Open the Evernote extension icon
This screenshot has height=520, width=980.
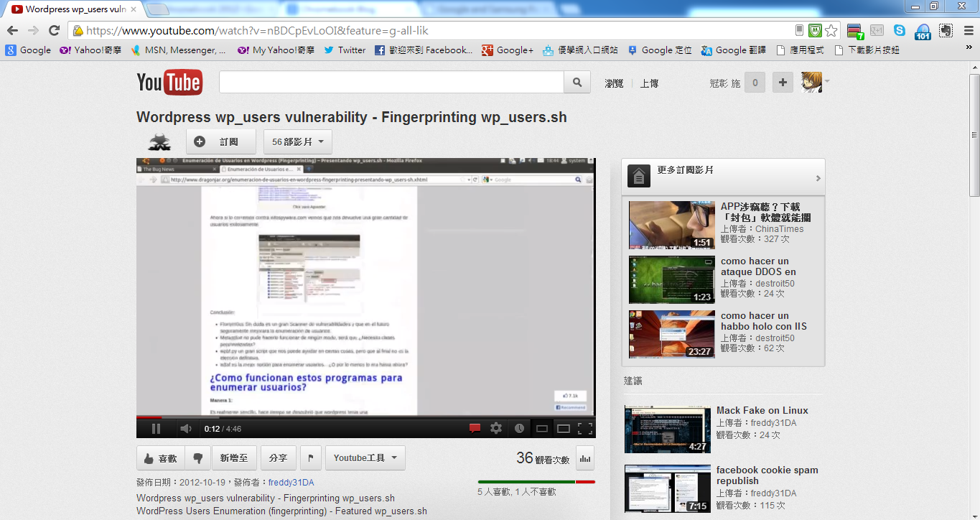946,30
